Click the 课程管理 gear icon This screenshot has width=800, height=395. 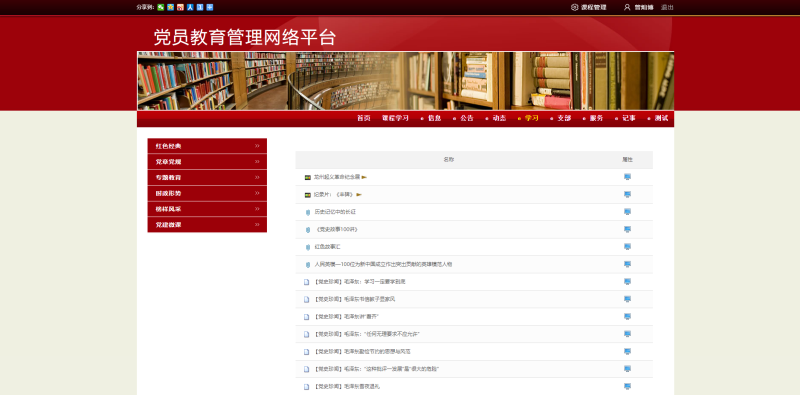(x=574, y=7)
